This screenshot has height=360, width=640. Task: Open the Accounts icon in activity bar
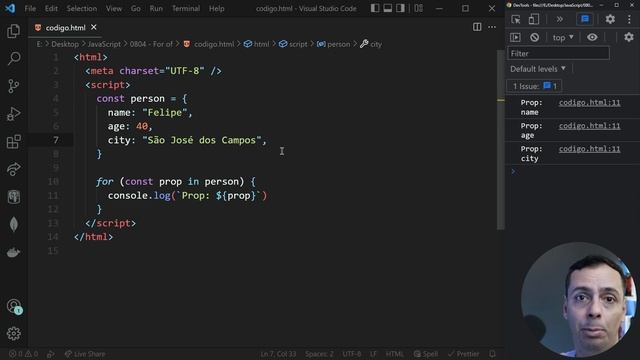coord(14,306)
